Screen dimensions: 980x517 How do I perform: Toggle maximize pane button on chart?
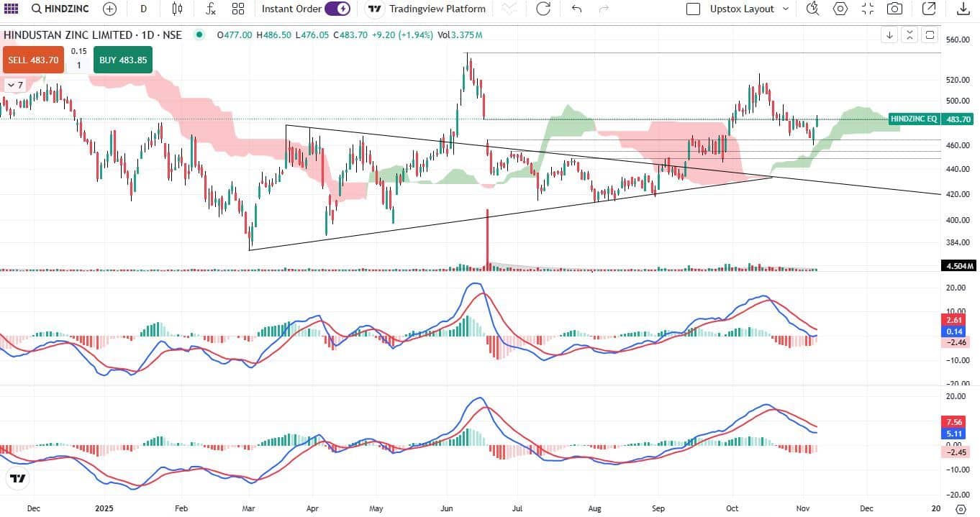pyautogui.click(x=930, y=35)
